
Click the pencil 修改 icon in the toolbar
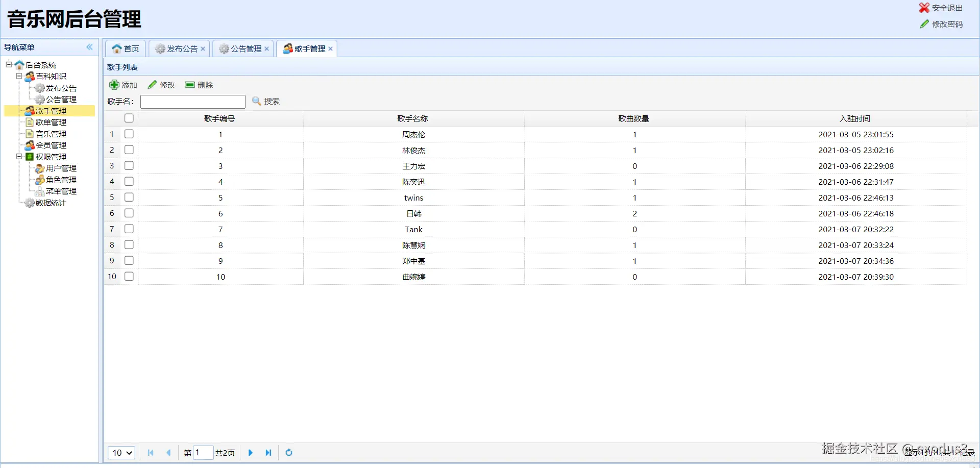click(152, 85)
